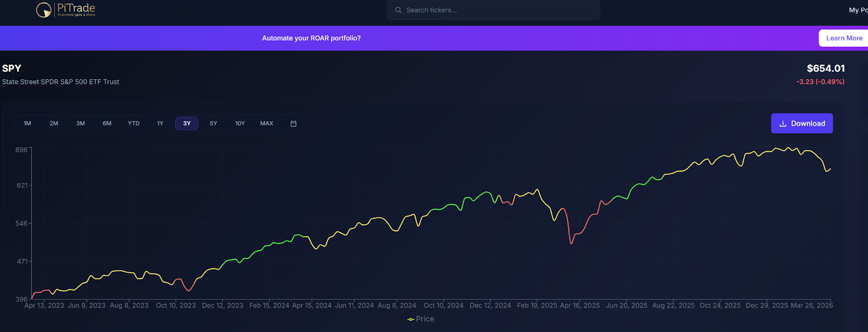Screen dimensions: 868x332
Task: Click the Automate your ROAR portfolio banner text
Action: click(311, 38)
